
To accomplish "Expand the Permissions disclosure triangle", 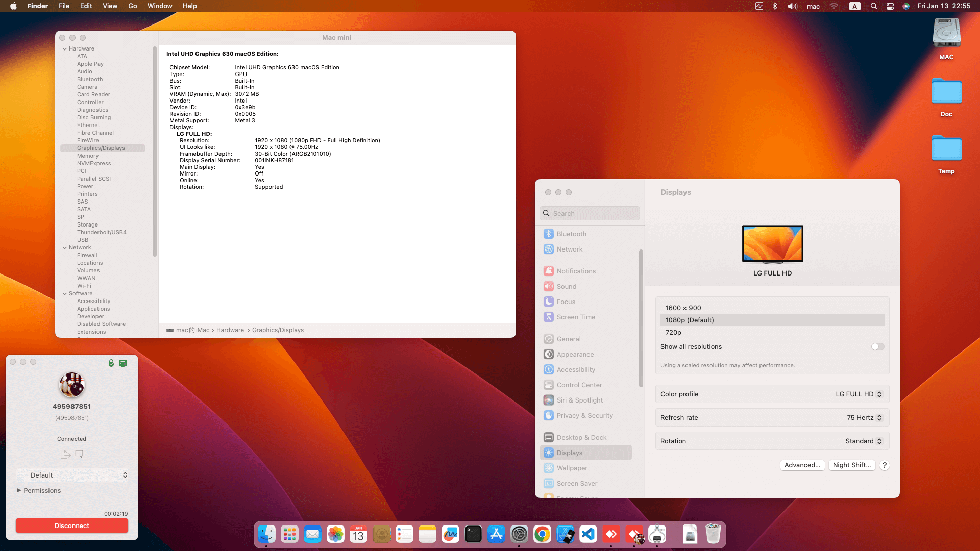I will pyautogui.click(x=20, y=490).
